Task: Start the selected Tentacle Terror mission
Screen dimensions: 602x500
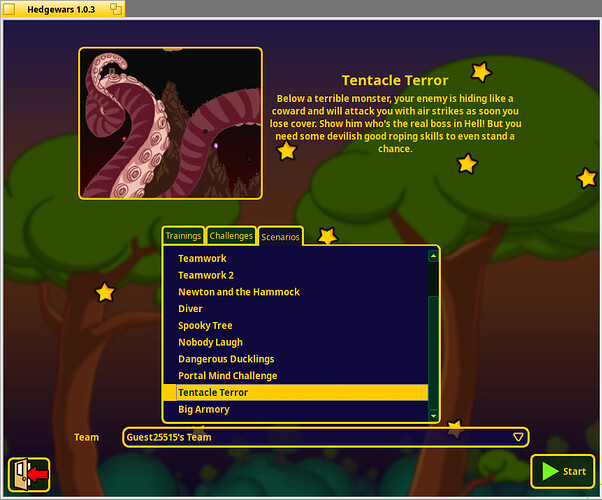Action: click(563, 471)
